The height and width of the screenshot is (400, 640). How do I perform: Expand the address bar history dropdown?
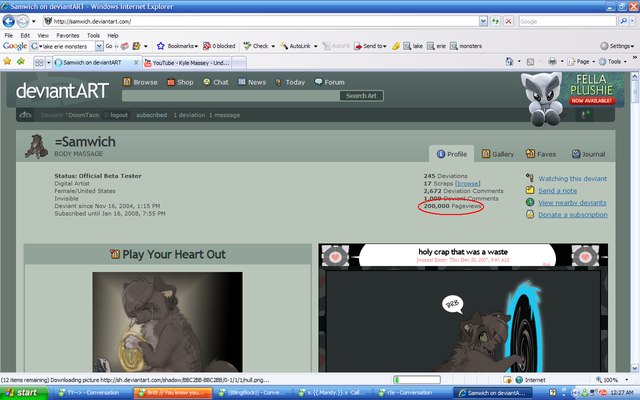click(x=483, y=21)
